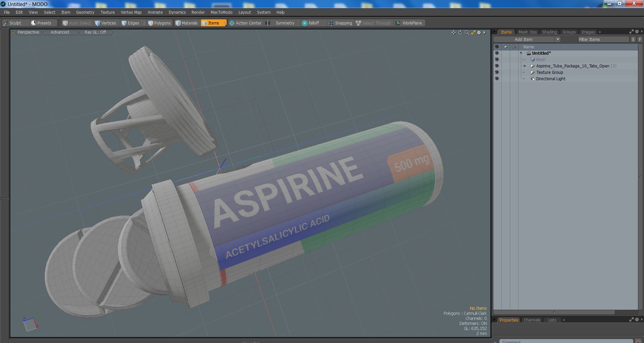Open the Perspective view type dropdown
The width and height of the screenshot is (644, 343).
pyautogui.click(x=28, y=32)
